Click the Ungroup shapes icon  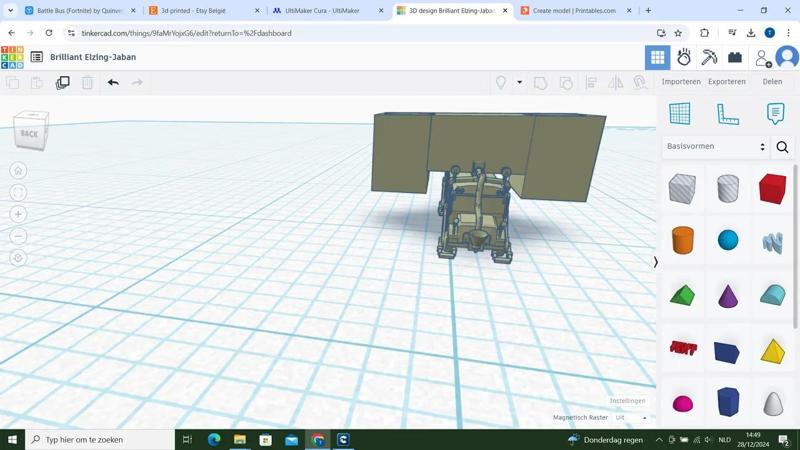[566, 83]
